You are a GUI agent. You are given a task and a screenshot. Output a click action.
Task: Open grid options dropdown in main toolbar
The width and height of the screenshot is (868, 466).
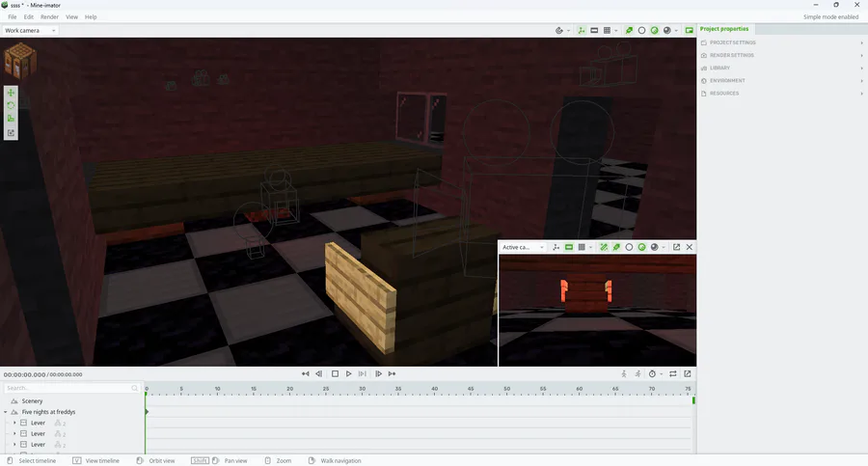click(x=615, y=31)
